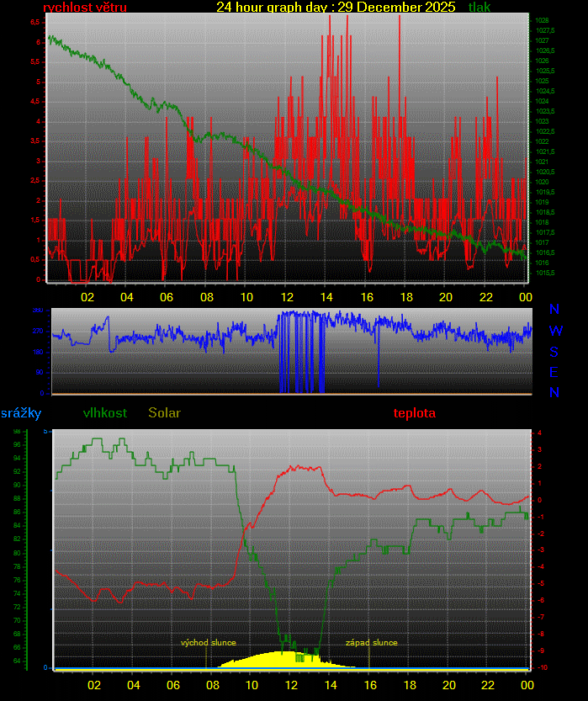Image resolution: width=588 pixels, height=701 pixels.
Task: Click the blue 'srážky' legend label
Action: click(21, 413)
